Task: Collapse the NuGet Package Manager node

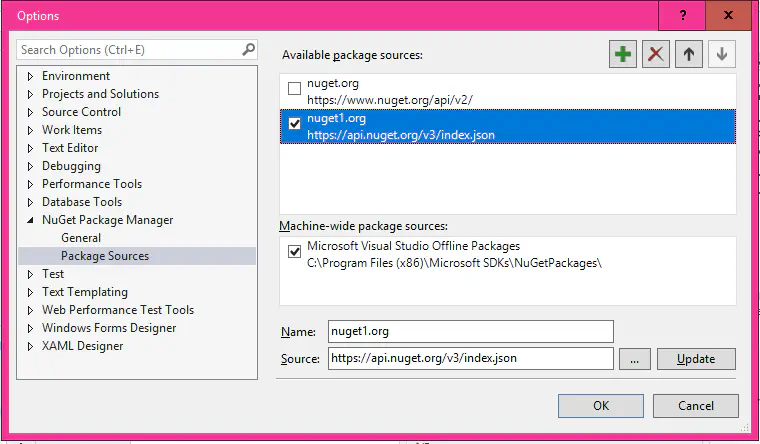Action: [30, 220]
